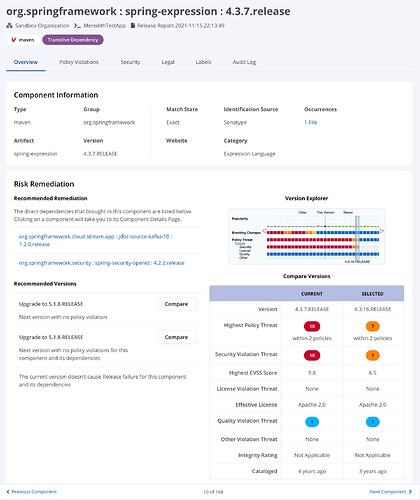The width and height of the screenshot is (420, 500).
Task: Click the Previous Component chevron arrow
Action: 8,492
